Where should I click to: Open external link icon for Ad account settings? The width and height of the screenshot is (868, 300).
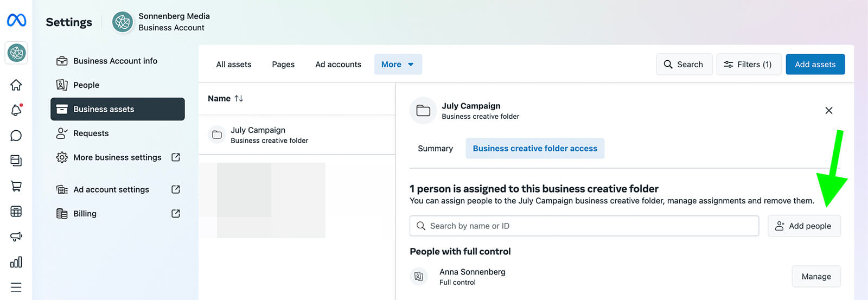176,189
